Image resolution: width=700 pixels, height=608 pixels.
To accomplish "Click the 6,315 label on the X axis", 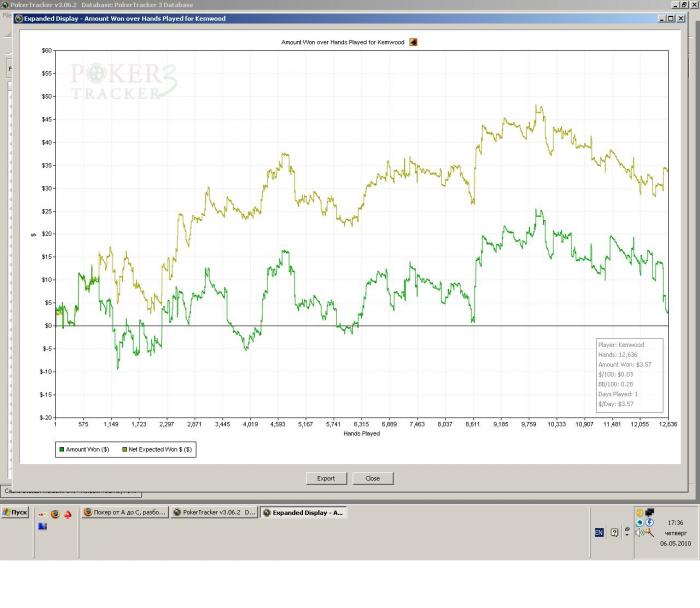I will coord(361,424).
